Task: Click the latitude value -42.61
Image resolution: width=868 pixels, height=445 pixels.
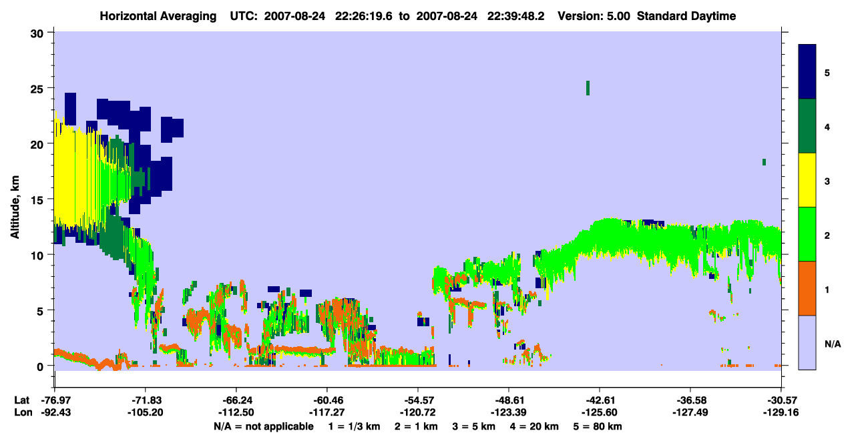Action: pyautogui.click(x=600, y=400)
